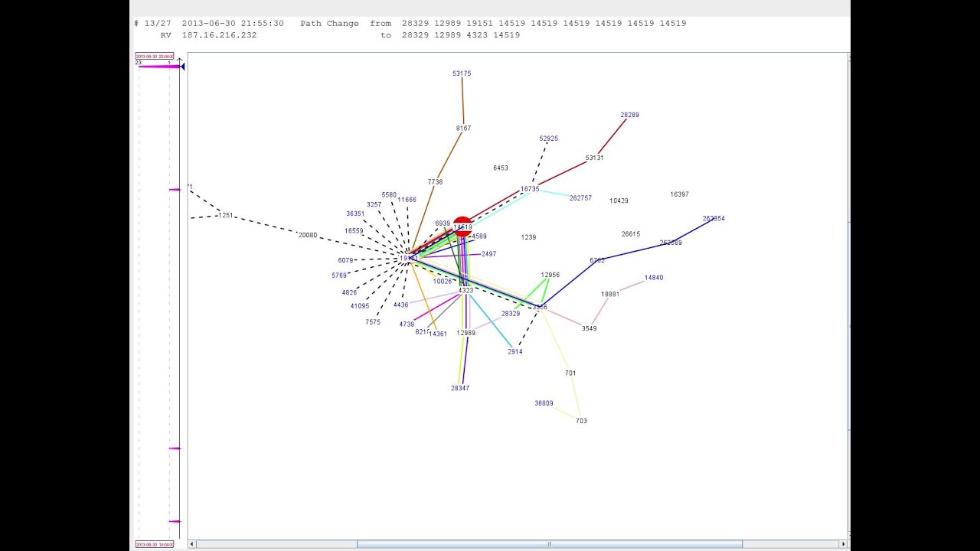Screen dimensions: 980x551
Task: Select AS node 52925
Action: click(548, 139)
